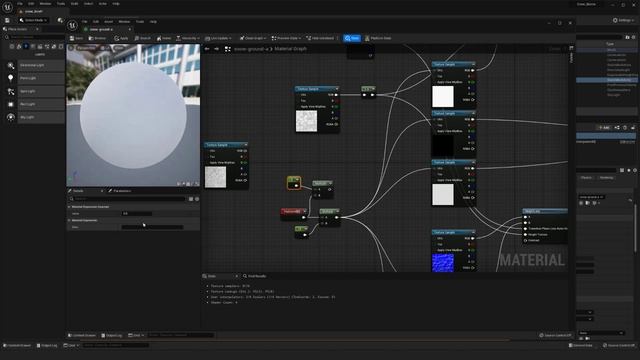The height and width of the screenshot is (360, 640).
Task: Click the graph forward navigation arrow
Action: 216,49
